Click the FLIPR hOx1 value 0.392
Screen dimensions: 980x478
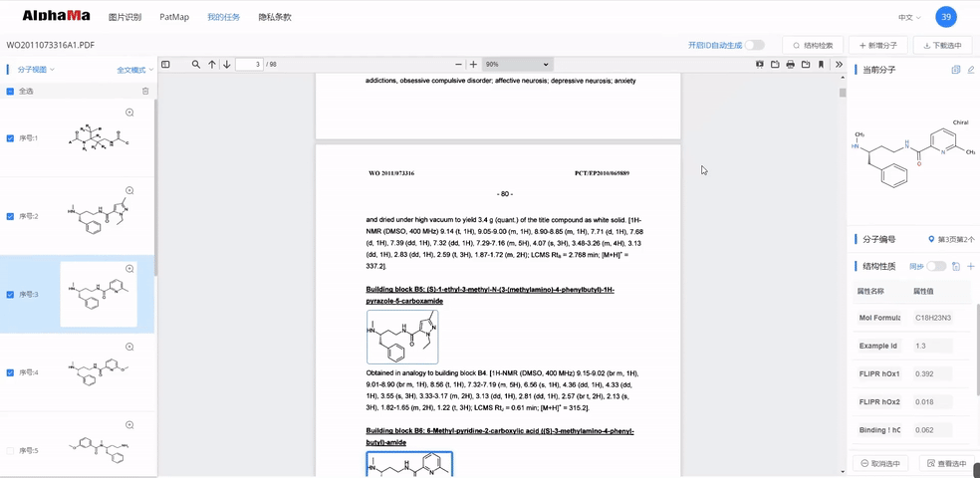tap(932, 373)
